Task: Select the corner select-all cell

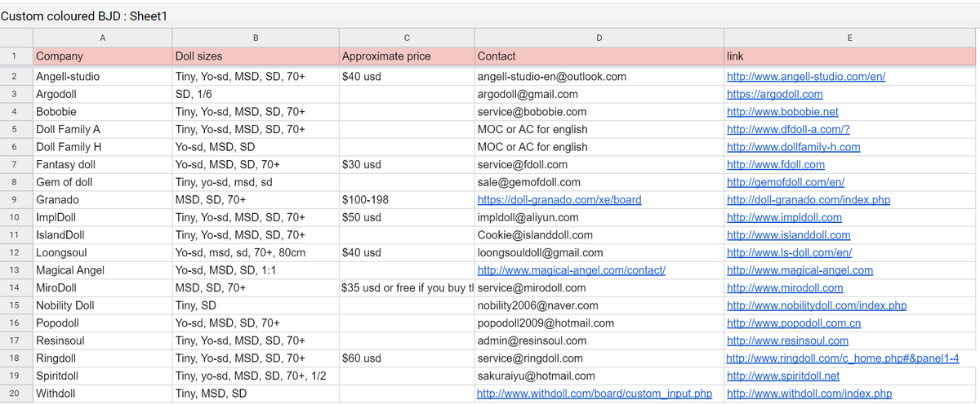Action: 16,38
